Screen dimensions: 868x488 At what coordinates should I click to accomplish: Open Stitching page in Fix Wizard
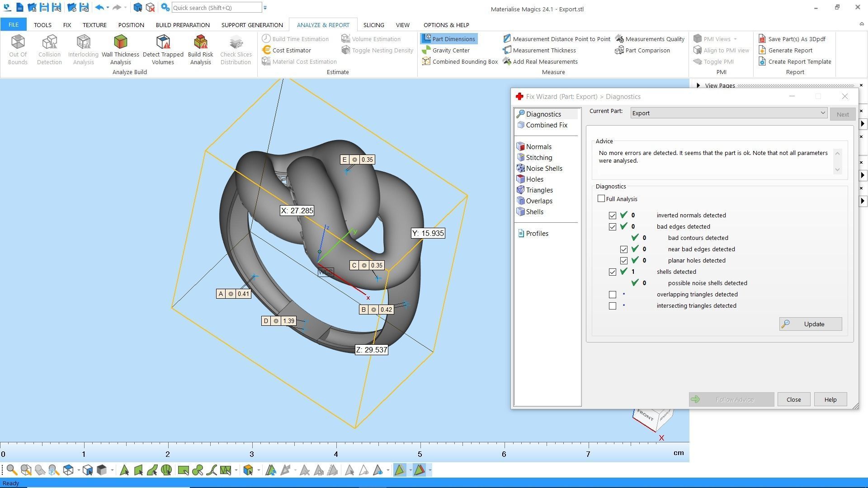[x=534, y=158]
